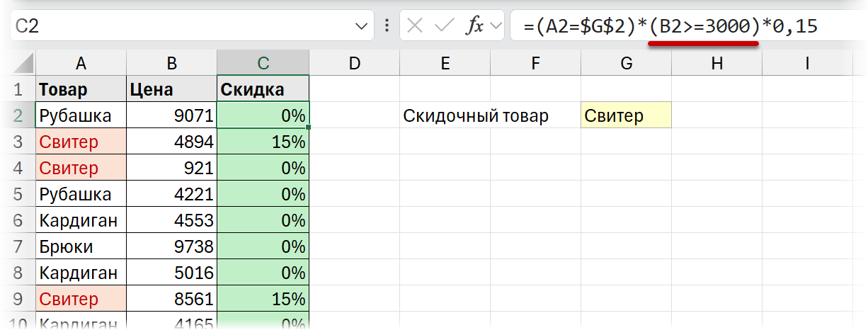Select yellow cell G2 "Свитер"
This screenshot has height=330, width=868.
627,115
